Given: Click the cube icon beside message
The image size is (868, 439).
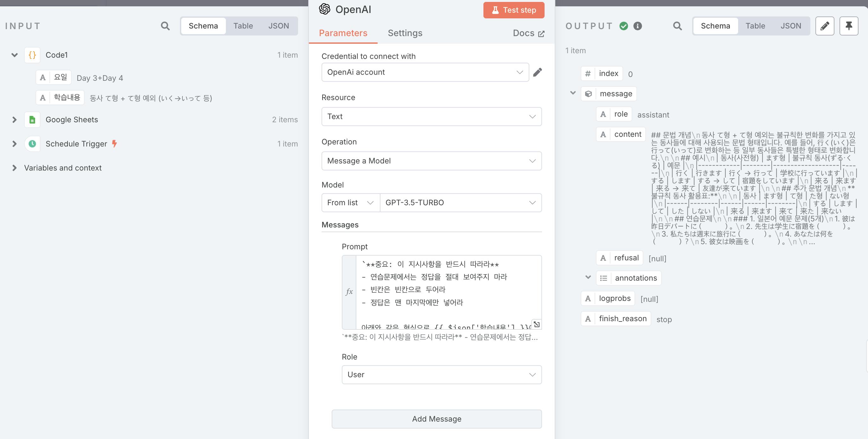Looking at the screenshot, I should (x=588, y=94).
